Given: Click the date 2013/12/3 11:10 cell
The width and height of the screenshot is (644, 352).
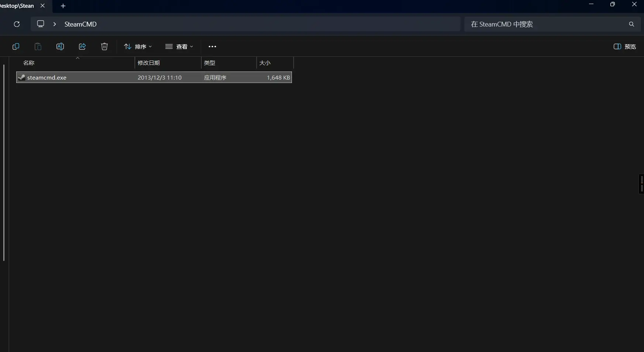Looking at the screenshot, I should 159,77.
